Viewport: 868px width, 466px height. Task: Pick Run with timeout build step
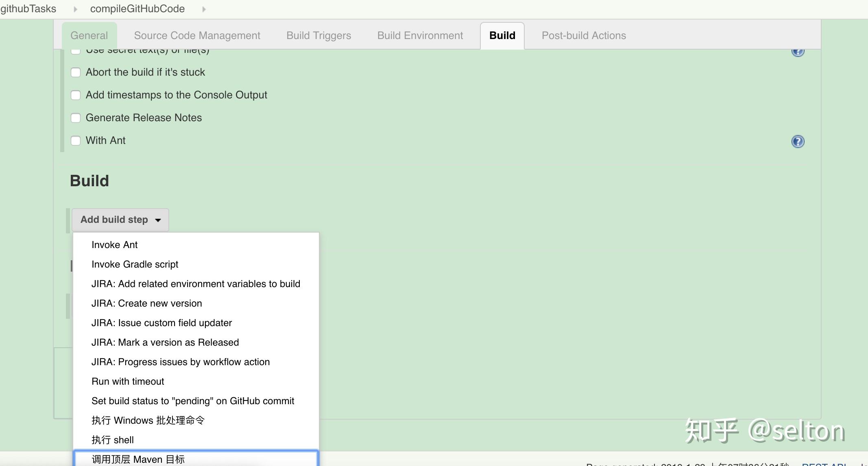128,381
